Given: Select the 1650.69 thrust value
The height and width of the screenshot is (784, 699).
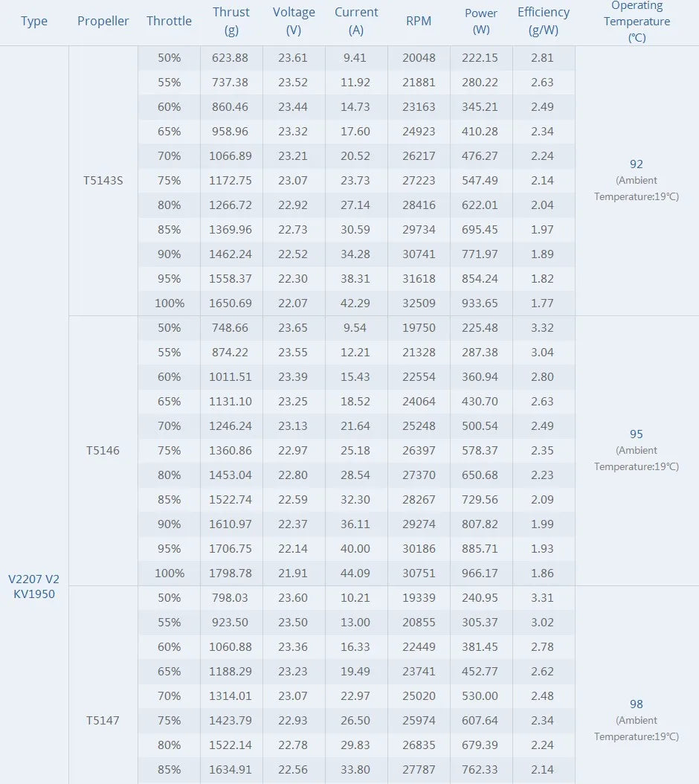Looking at the screenshot, I should click(231, 303).
